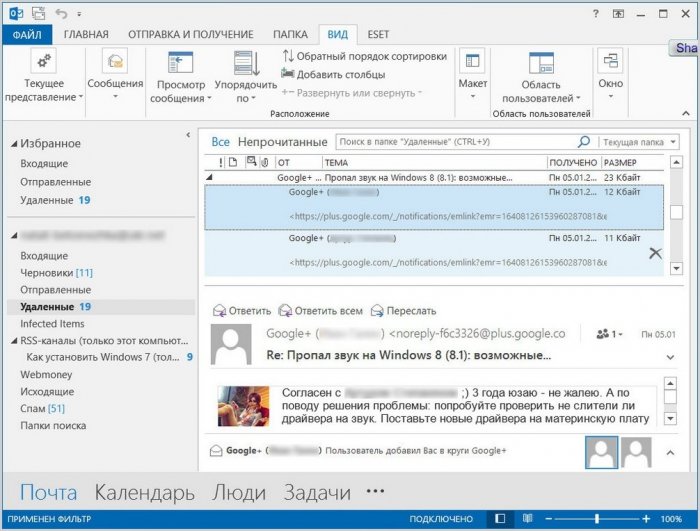Switch to normal view in status bar
Screen dimensions: 700x531
pos(500,518)
